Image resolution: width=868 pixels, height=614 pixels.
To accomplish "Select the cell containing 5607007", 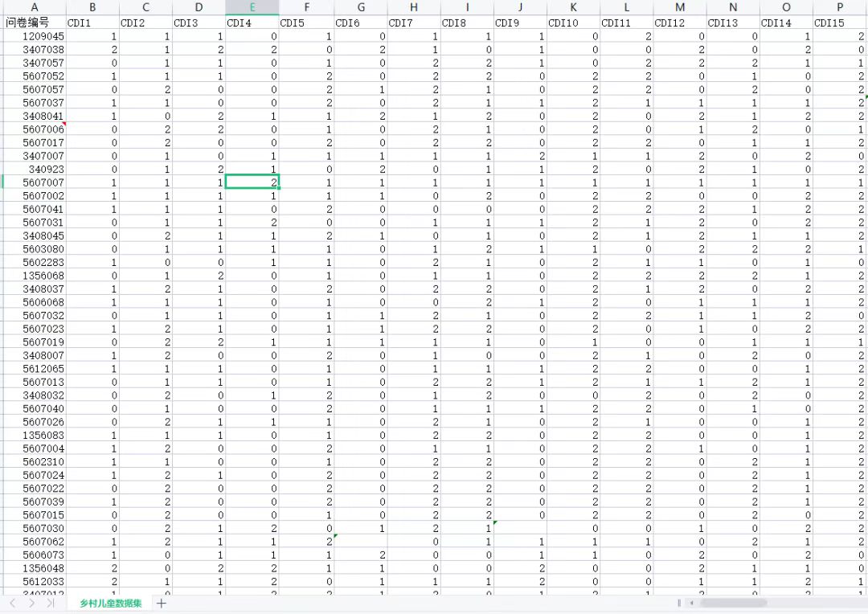I will (35, 182).
